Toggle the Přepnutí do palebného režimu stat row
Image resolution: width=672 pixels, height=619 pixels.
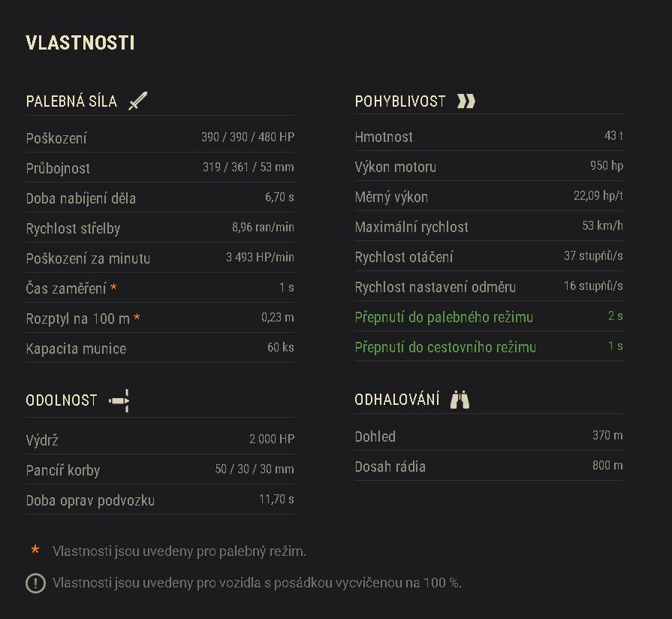(x=488, y=317)
